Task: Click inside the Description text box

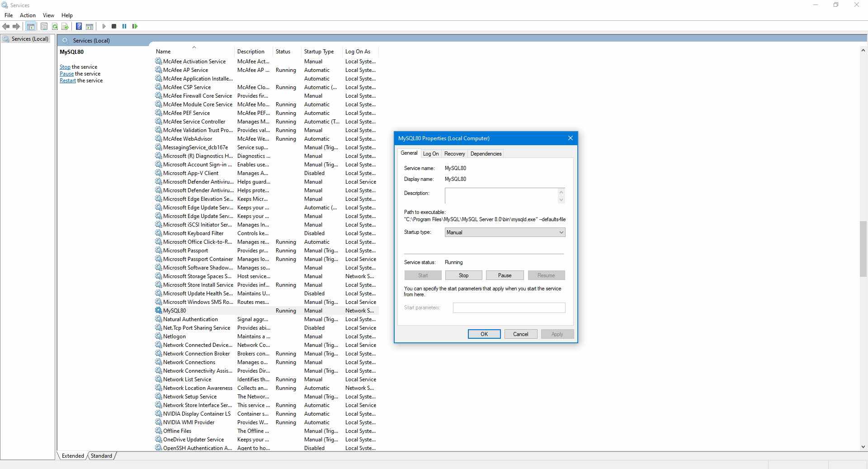Action: click(x=501, y=196)
